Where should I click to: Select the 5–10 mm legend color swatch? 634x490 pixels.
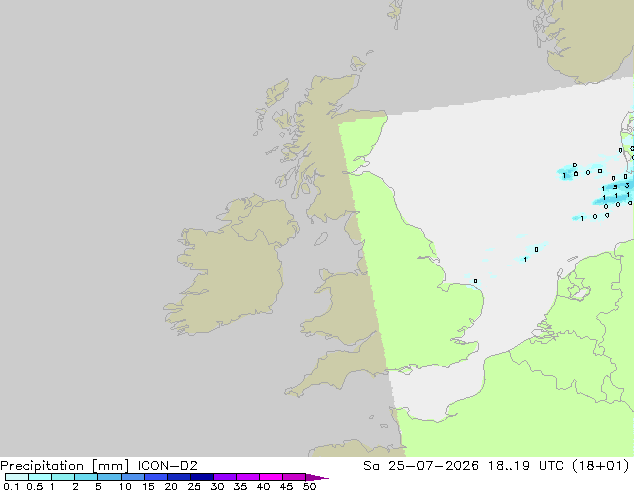(x=109, y=477)
